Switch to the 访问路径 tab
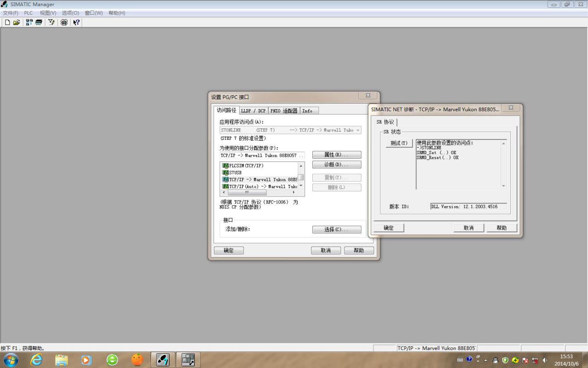Image resolution: width=588 pixels, height=368 pixels. [x=226, y=110]
